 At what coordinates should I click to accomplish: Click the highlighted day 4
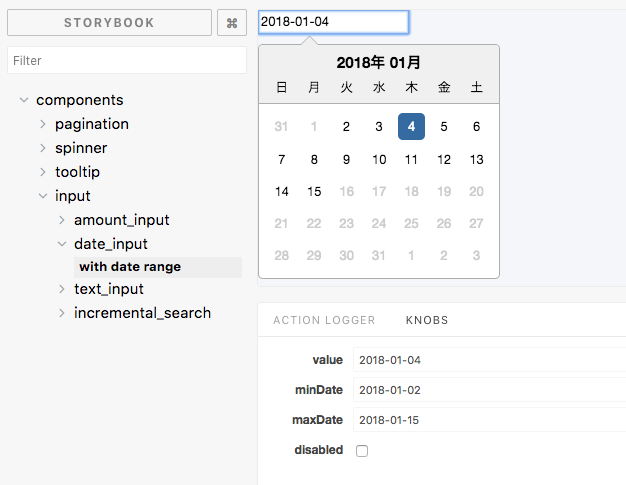click(x=411, y=127)
